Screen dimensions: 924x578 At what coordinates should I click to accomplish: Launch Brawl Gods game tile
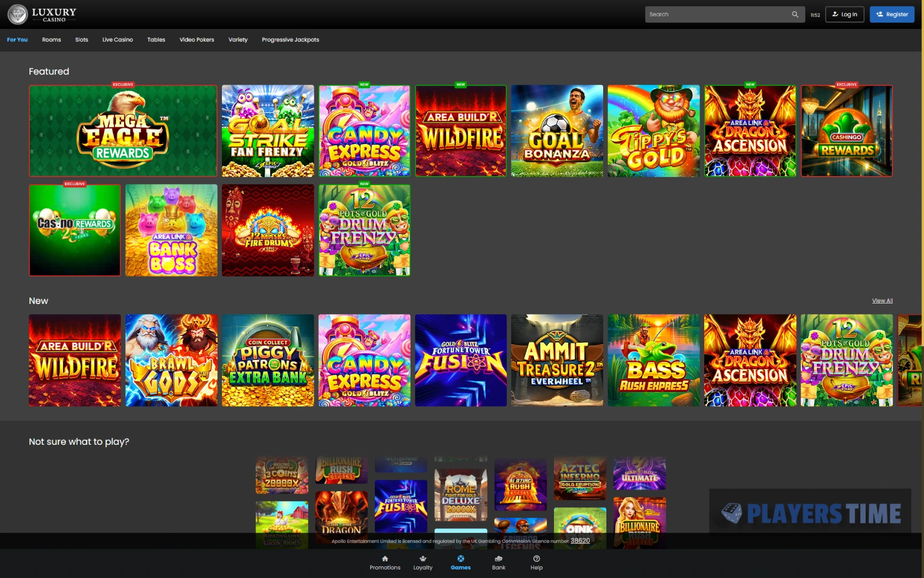[172, 360]
